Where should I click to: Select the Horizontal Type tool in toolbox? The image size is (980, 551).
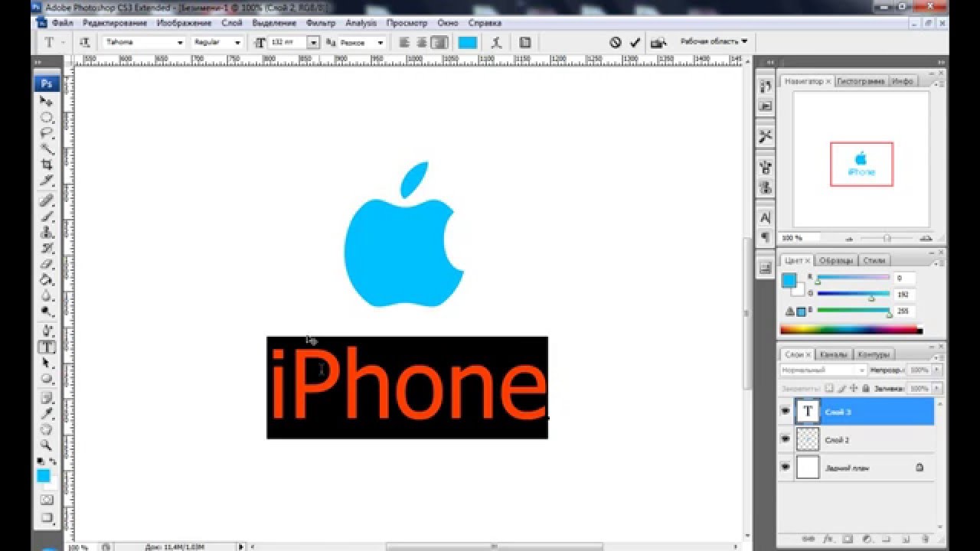[47, 347]
